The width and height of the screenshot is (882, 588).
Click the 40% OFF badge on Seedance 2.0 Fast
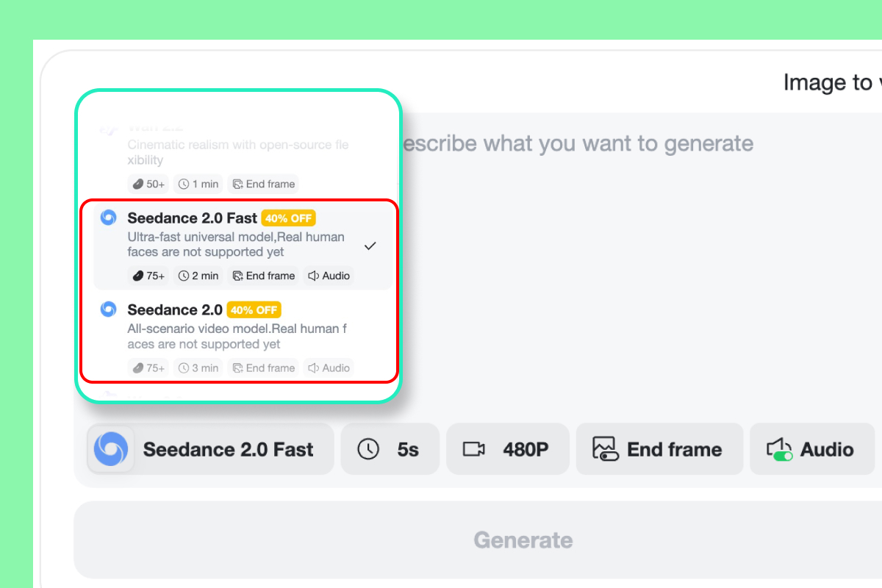click(x=288, y=218)
